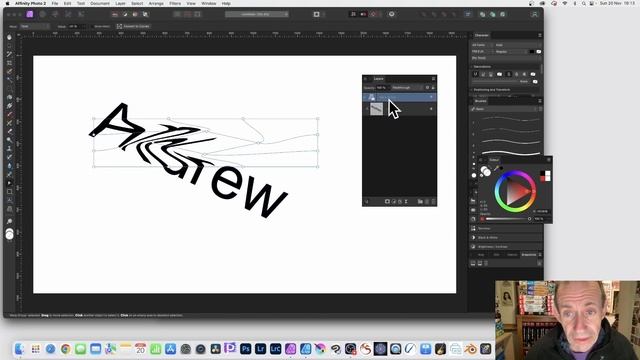Open the Layers panel gear settings

(x=427, y=87)
